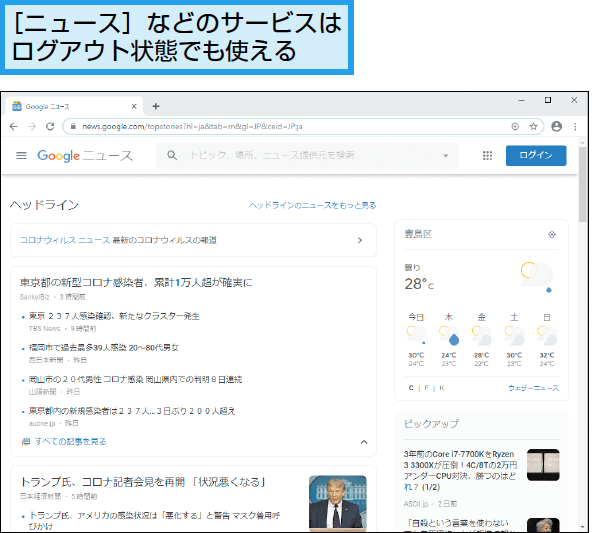Open the コロナウィルス ニュース chevron

point(360,240)
